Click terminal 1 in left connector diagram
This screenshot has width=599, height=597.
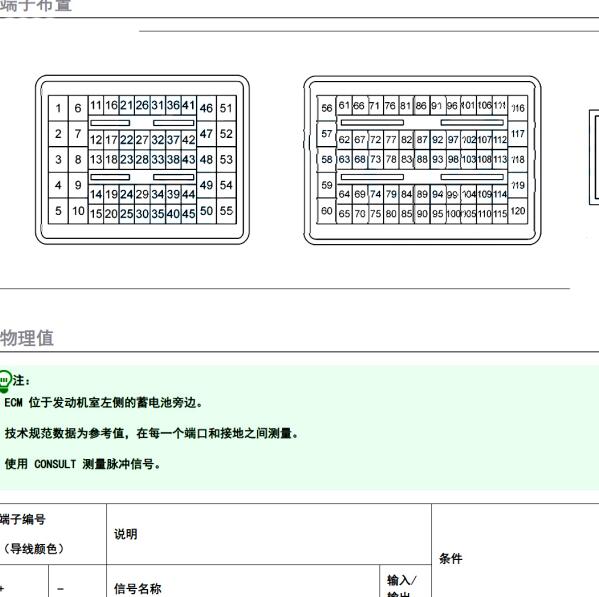58,108
